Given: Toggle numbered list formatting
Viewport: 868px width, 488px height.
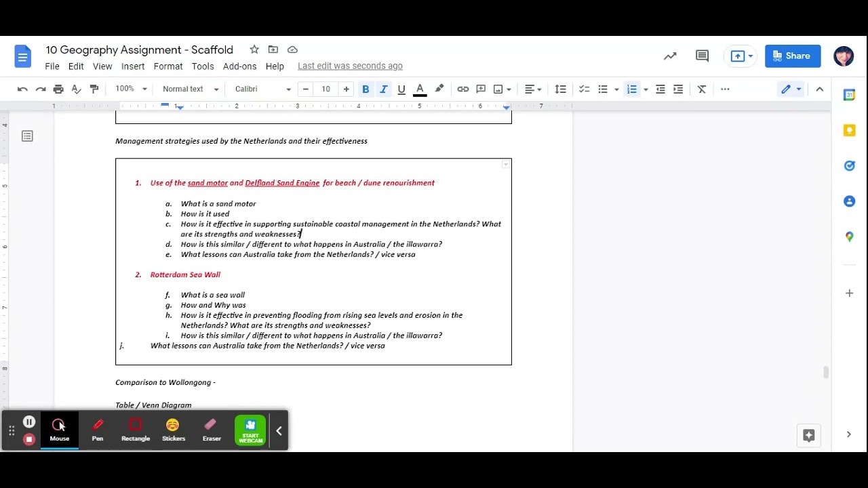Looking at the screenshot, I should point(632,89).
